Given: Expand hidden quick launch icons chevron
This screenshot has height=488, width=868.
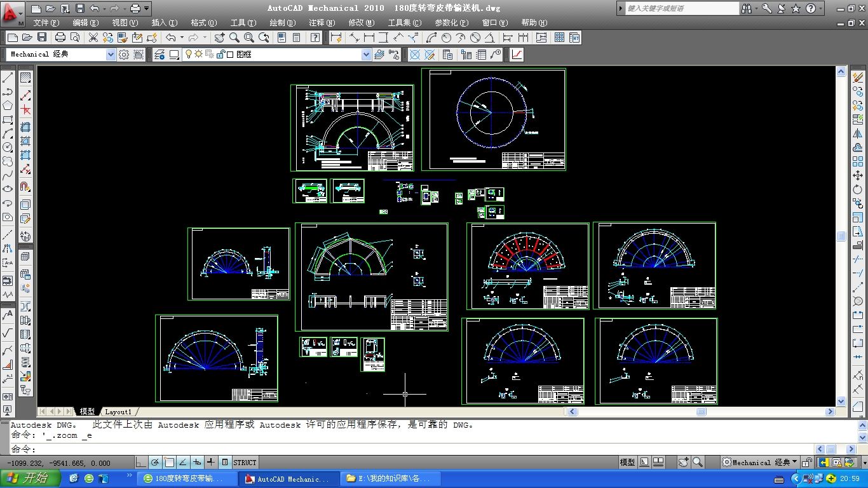Looking at the screenshot, I should 130,475.
